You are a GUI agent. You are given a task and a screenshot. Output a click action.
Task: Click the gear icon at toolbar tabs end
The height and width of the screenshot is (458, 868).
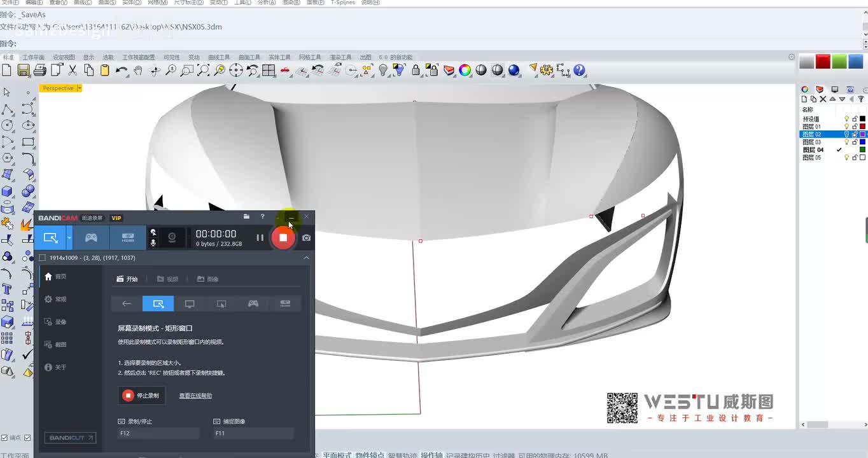point(792,57)
